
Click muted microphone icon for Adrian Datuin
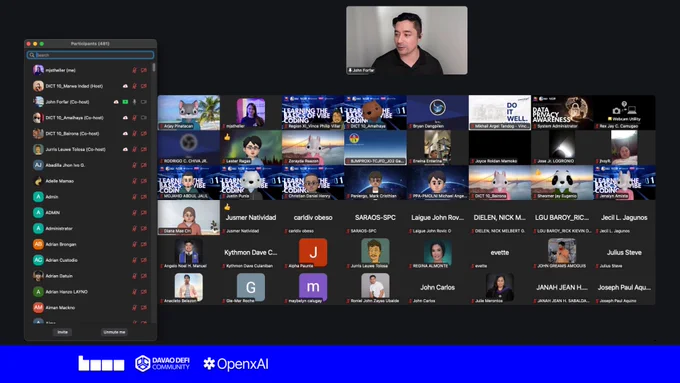coord(134,276)
